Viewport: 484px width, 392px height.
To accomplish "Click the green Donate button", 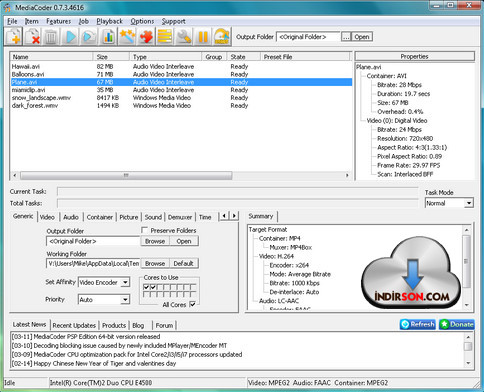I will point(457,324).
